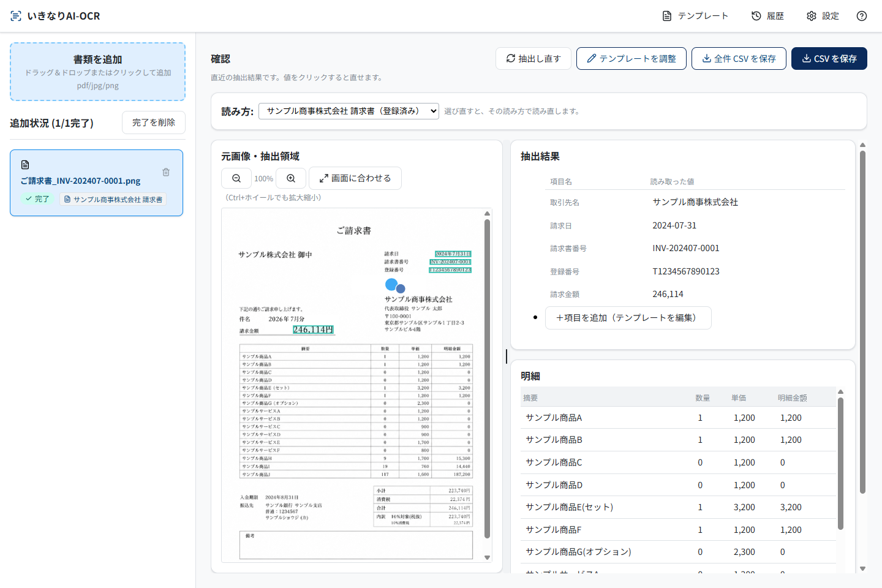Viewport: 882px width, 588px height.
Task: Click the サンプル商品F row name cell
Action: (554, 530)
